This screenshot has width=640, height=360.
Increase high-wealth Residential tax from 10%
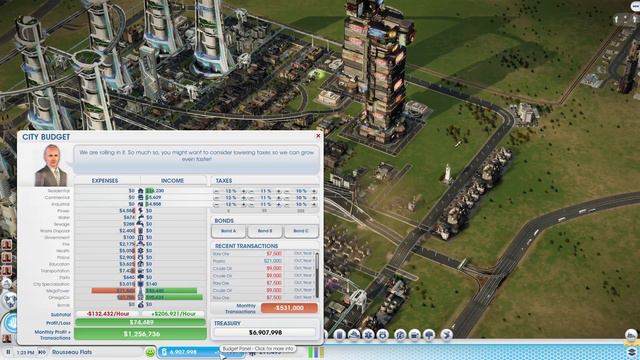(314, 191)
